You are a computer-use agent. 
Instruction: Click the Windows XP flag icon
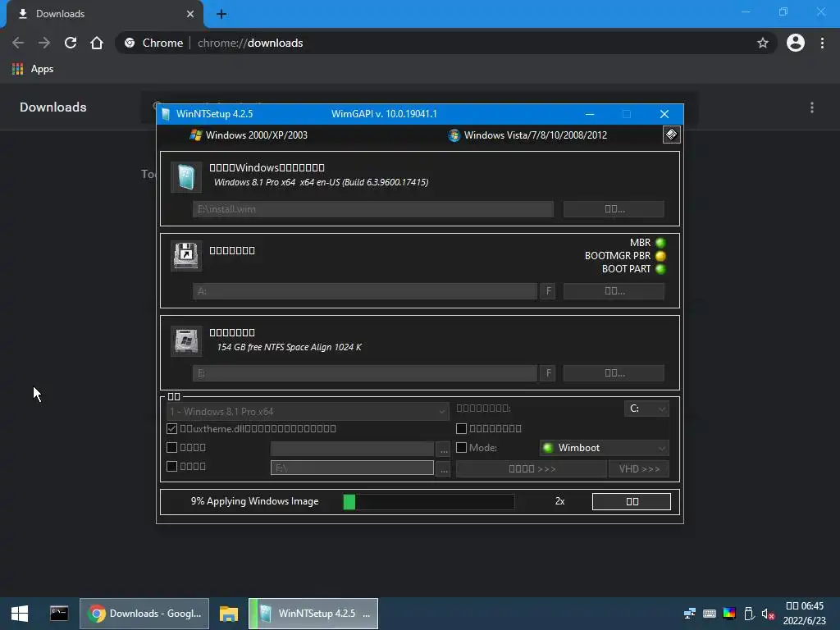[195, 135]
